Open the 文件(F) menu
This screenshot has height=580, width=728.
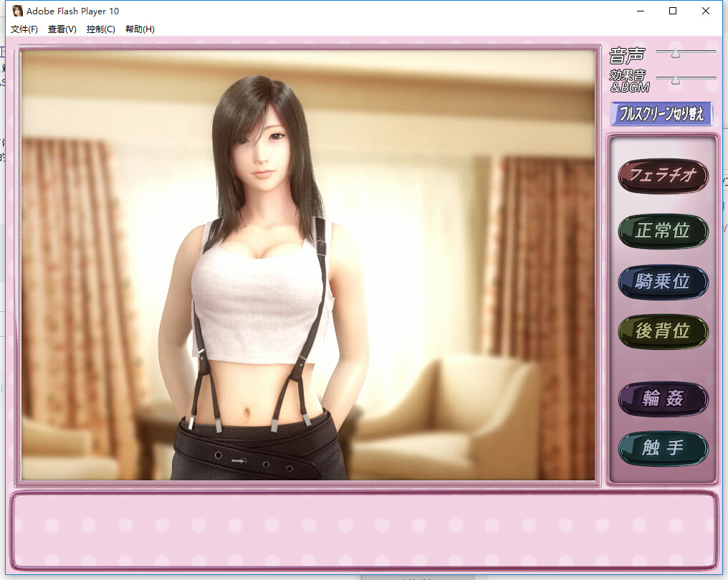click(x=24, y=29)
